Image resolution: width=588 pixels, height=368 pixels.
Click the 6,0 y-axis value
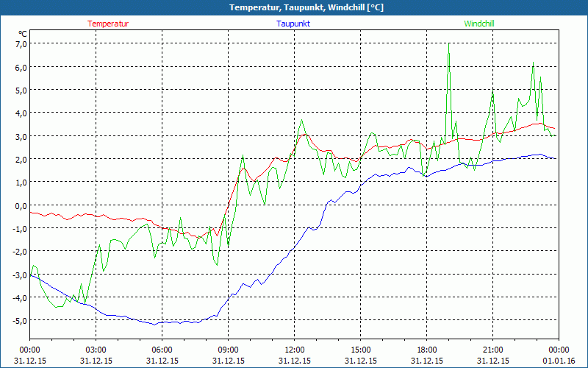point(21,67)
